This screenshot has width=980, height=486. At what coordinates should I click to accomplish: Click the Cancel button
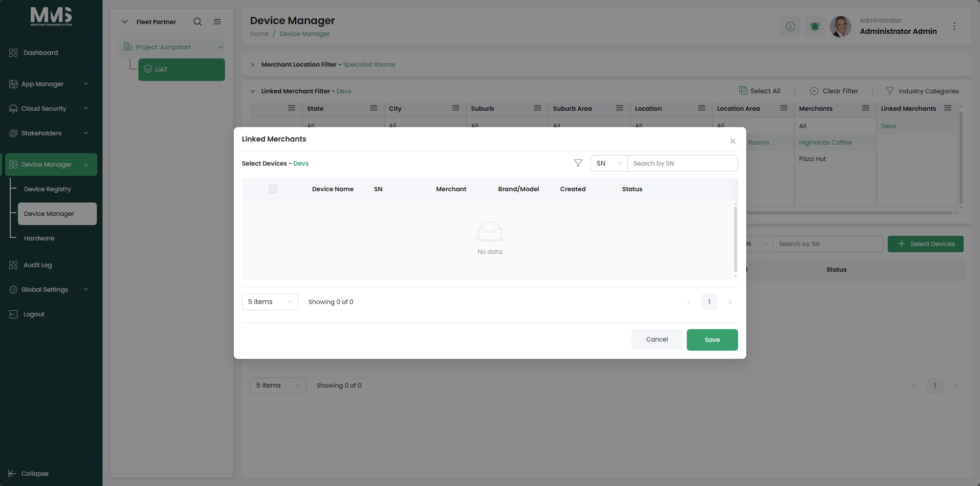(x=657, y=339)
